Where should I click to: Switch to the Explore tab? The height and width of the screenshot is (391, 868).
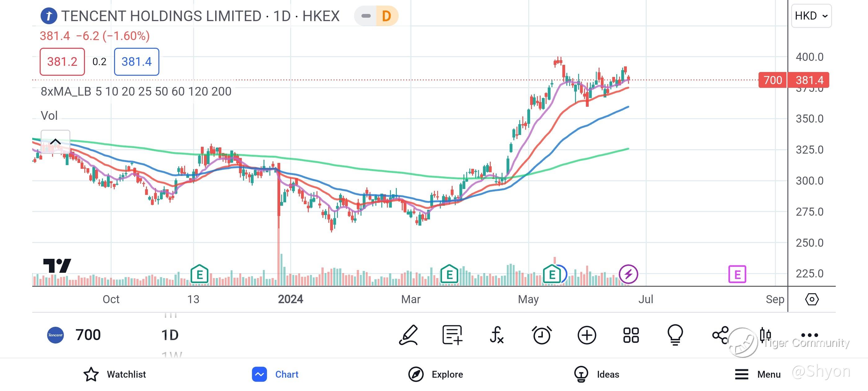pos(436,374)
